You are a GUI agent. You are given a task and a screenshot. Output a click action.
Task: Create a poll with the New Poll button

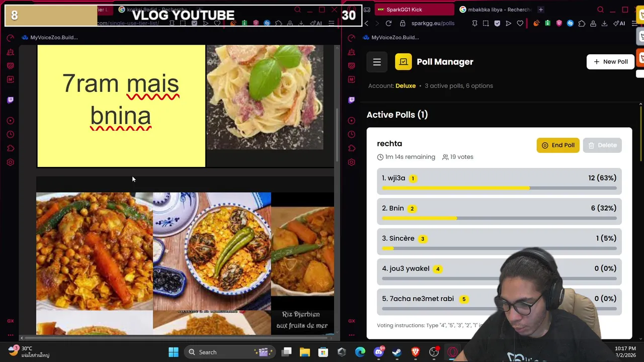tap(610, 62)
